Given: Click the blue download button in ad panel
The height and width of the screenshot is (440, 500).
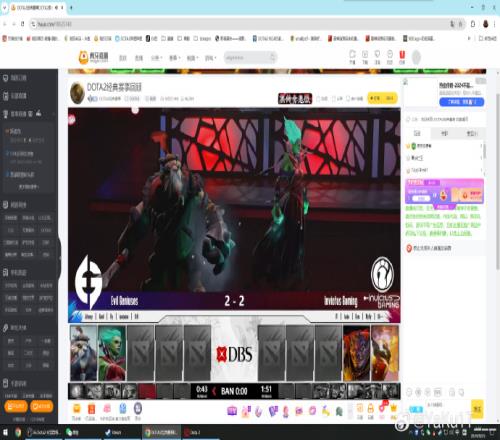Looking at the screenshot, I should pyautogui.click(x=461, y=102).
